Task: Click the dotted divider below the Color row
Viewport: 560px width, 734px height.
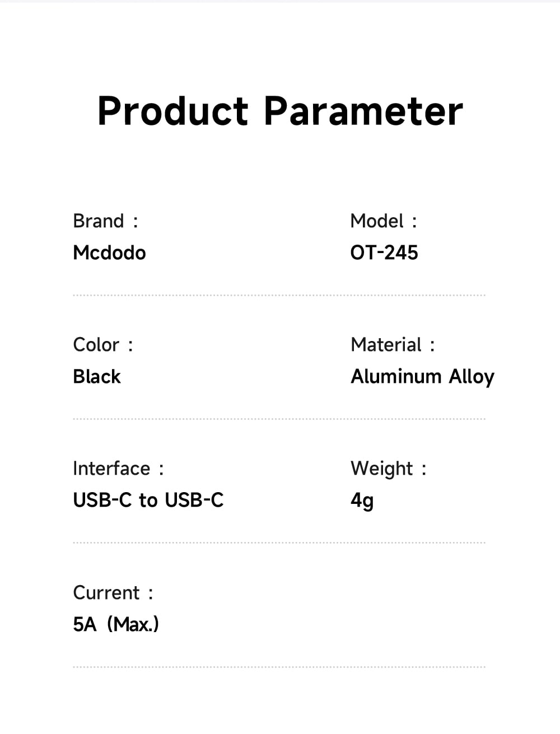Action: [x=279, y=419]
